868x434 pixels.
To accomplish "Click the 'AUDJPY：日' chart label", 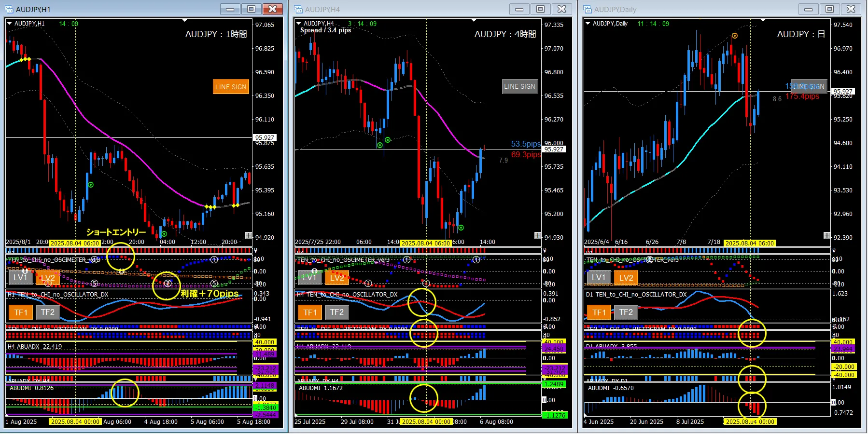I will click(801, 34).
